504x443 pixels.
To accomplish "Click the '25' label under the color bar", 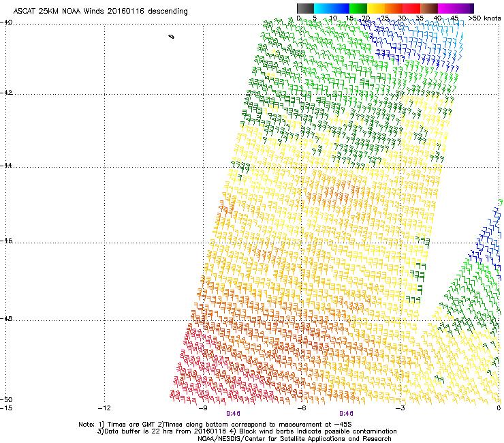I will [x=385, y=18].
